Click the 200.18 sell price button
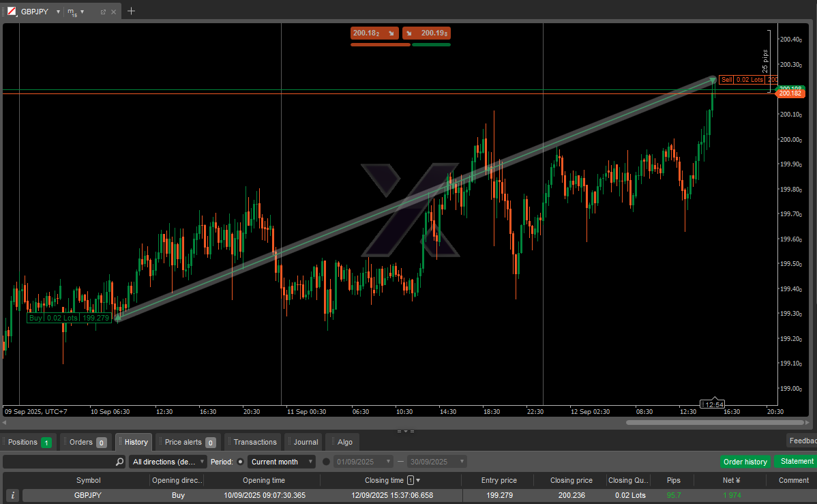 [374, 33]
